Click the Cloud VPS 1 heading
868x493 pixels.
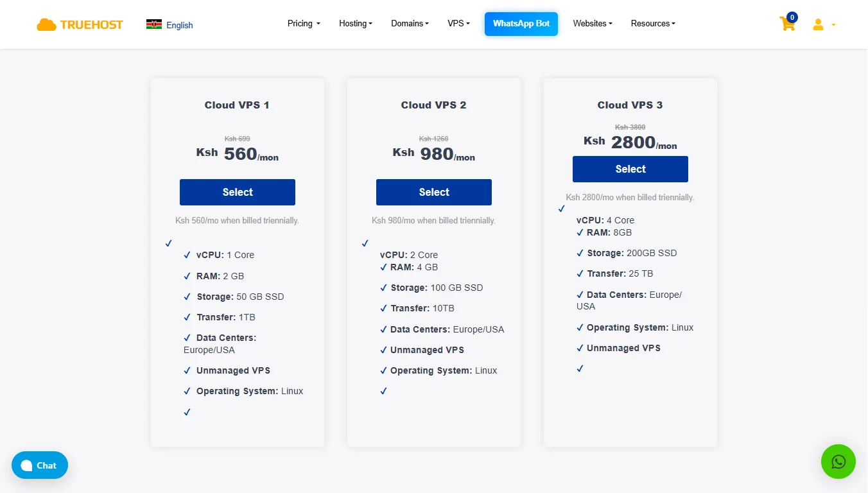[237, 105]
